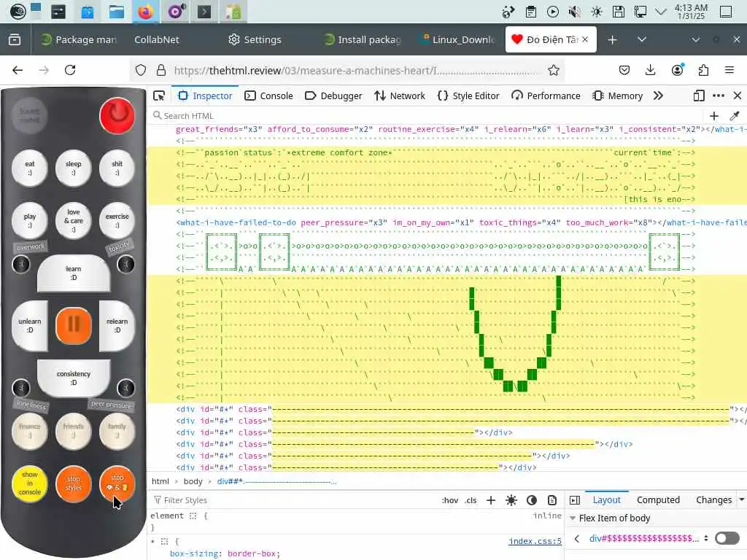Open the Inspector tab
This screenshot has width=747, height=560.
pos(205,96)
